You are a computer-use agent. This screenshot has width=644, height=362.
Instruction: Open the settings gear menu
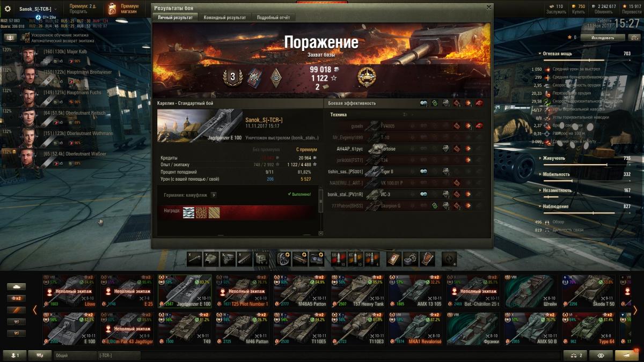(x=8, y=9)
